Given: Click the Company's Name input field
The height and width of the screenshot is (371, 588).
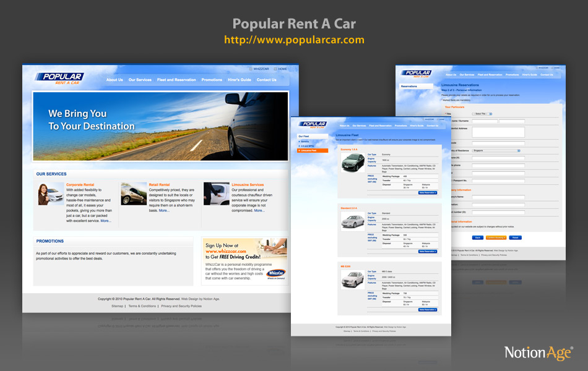Looking at the screenshot, I should 498,197.
